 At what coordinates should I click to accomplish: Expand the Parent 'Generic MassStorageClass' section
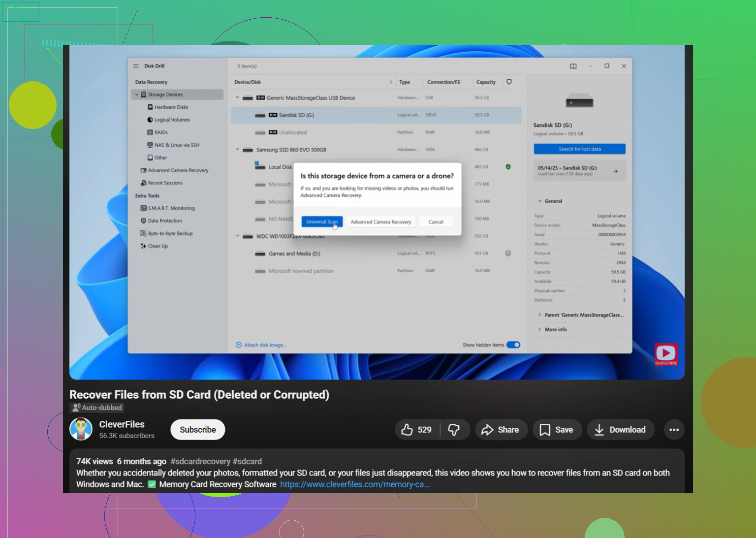click(x=580, y=315)
